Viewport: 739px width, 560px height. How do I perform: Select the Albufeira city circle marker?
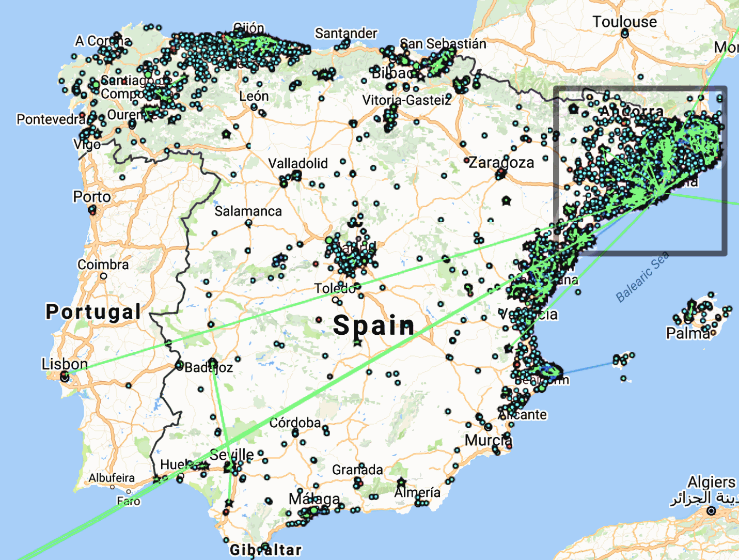(x=112, y=487)
